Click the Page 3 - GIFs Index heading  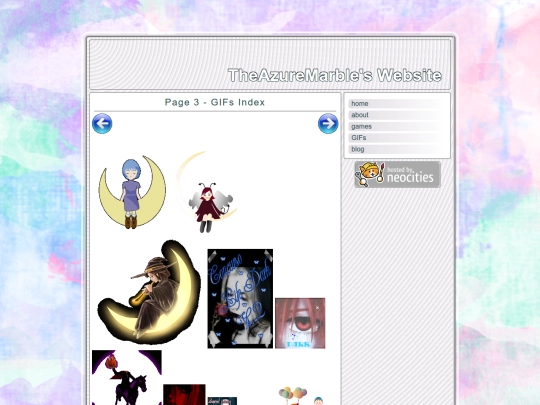click(215, 102)
